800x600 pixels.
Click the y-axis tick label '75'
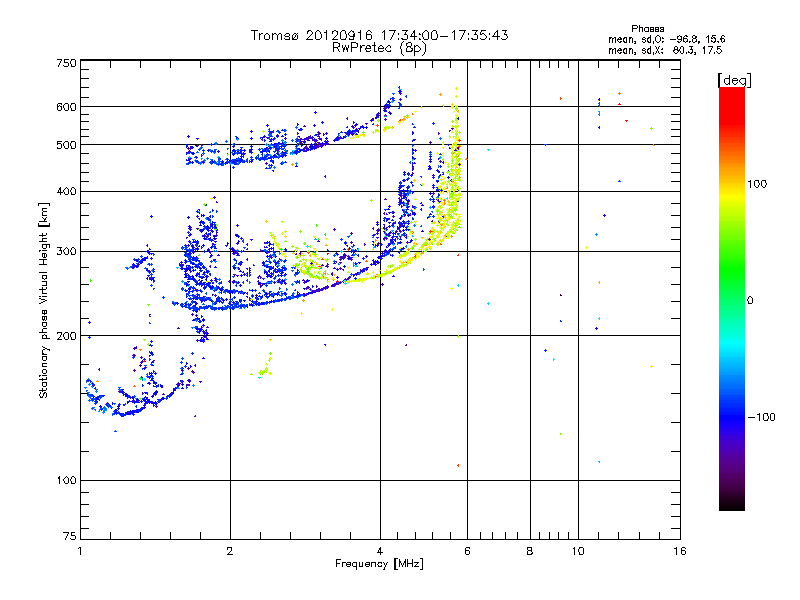click(x=70, y=536)
